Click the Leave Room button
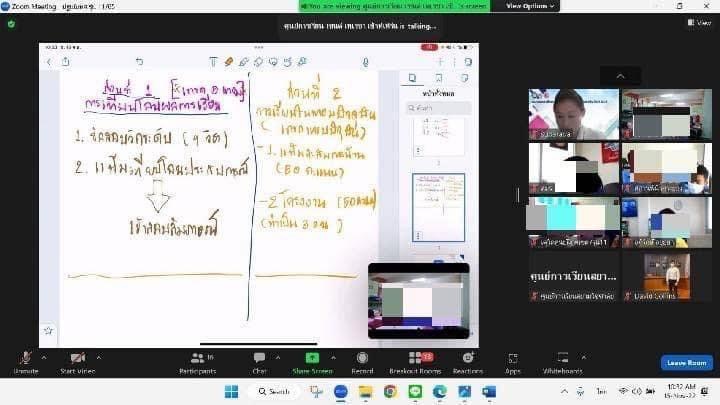The width and height of the screenshot is (720, 405). (x=686, y=362)
